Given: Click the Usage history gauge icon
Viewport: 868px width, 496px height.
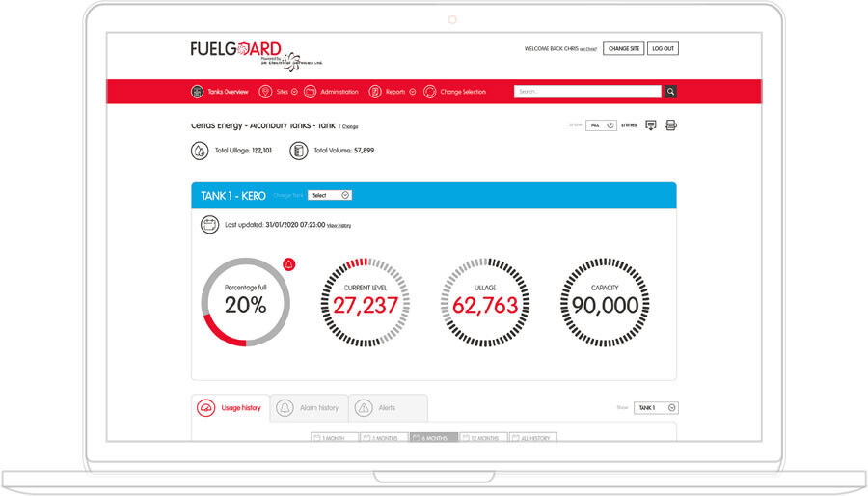Looking at the screenshot, I should point(206,408).
